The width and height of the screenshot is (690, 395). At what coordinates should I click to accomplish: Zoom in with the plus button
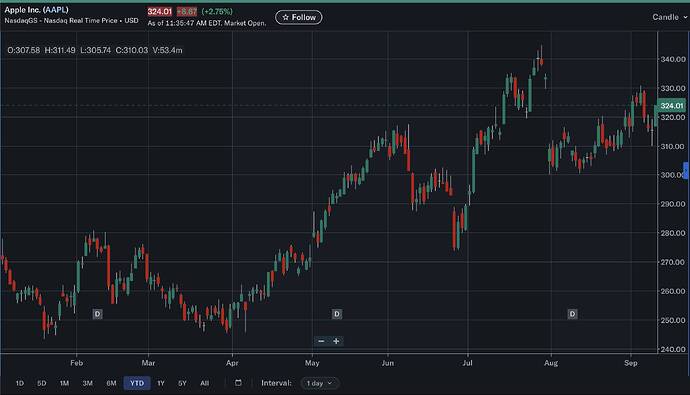tap(336, 341)
